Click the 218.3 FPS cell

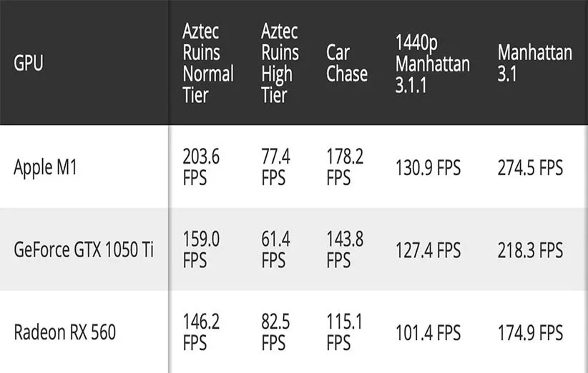pos(530,251)
